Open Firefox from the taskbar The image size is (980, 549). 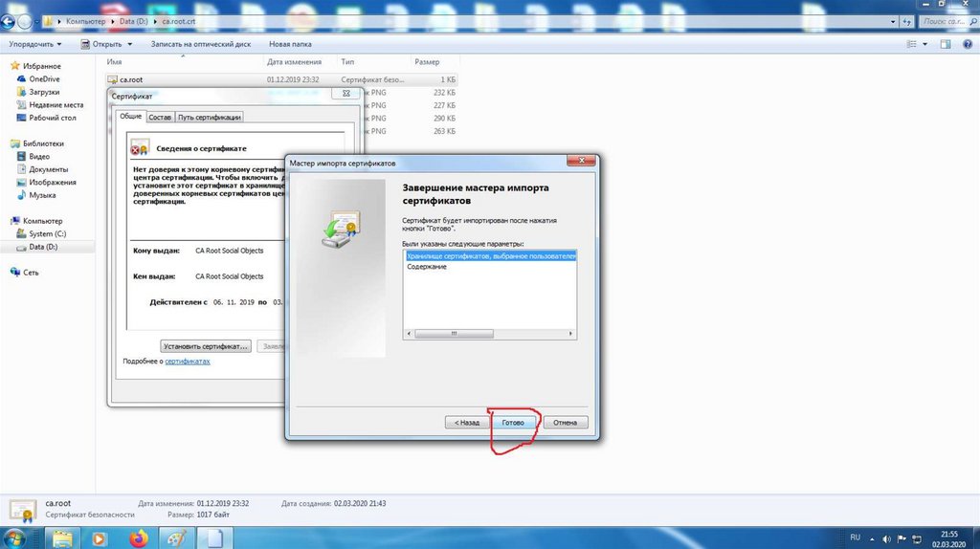[138, 538]
